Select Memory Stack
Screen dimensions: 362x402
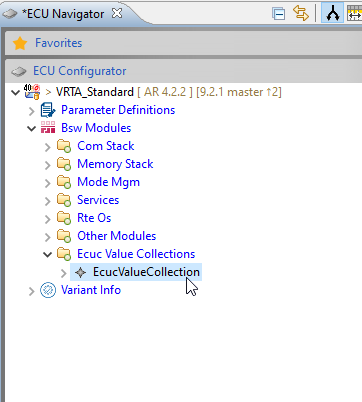pos(115,164)
